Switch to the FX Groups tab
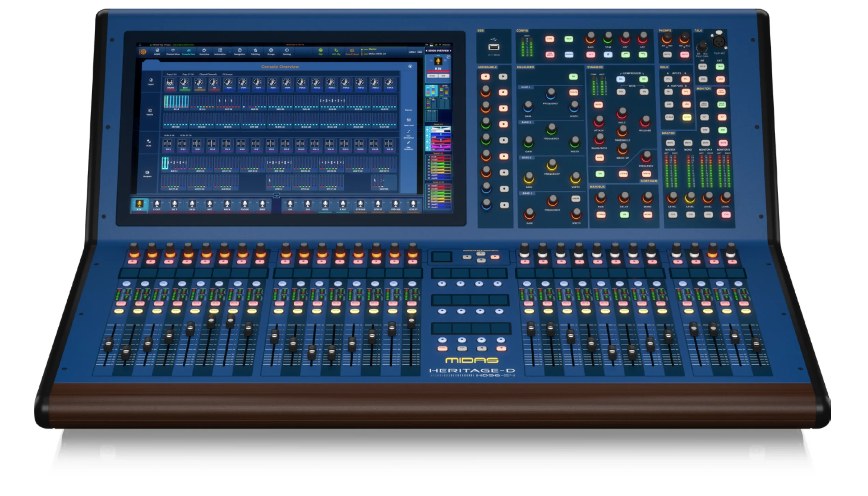The width and height of the screenshot is (868, 496). coord(227,74)
